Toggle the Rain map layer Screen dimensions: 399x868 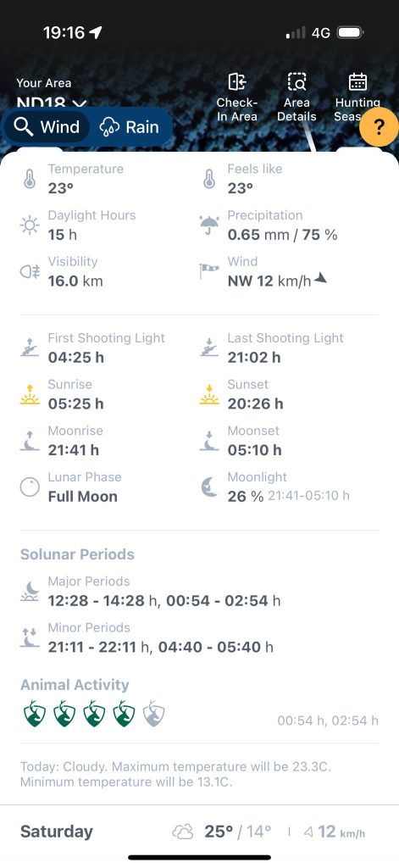point(129,127)
